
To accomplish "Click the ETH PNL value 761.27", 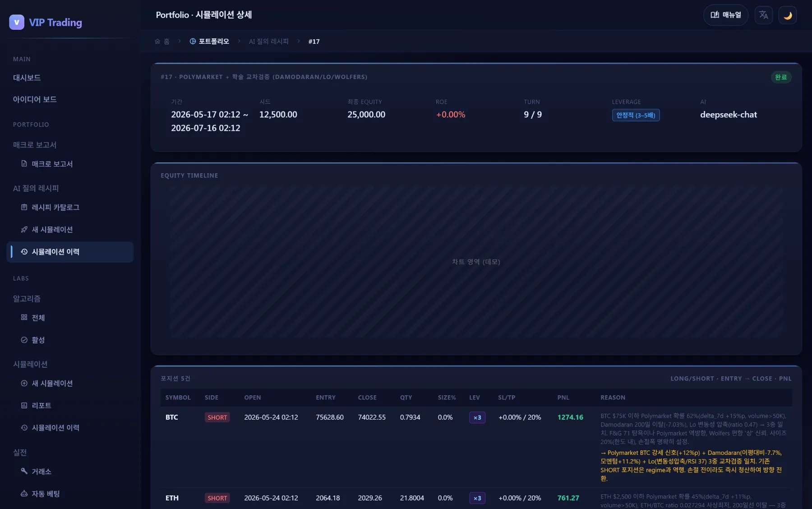I will [568, 498].
